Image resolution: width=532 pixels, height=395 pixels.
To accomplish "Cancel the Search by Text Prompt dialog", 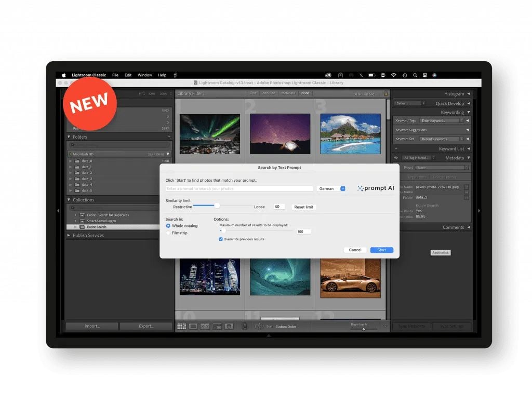I will click(x=355, y=250).
